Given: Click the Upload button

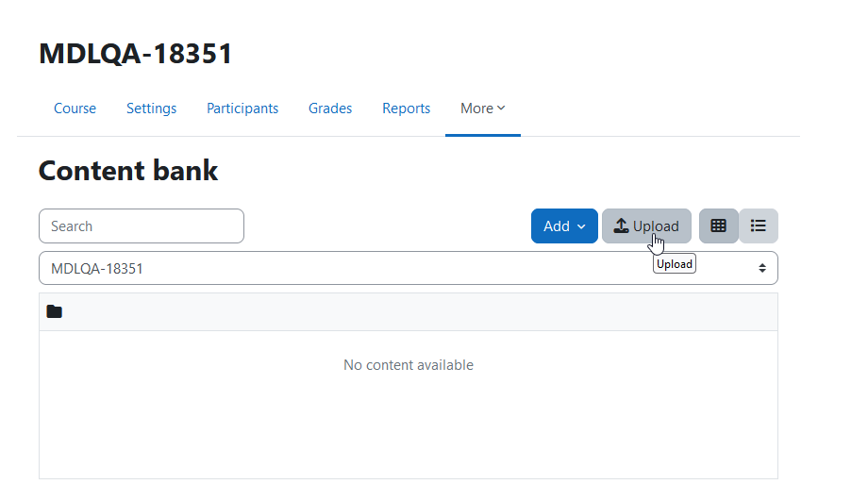Looking at the screenshot, I should [x=646, y=225].
